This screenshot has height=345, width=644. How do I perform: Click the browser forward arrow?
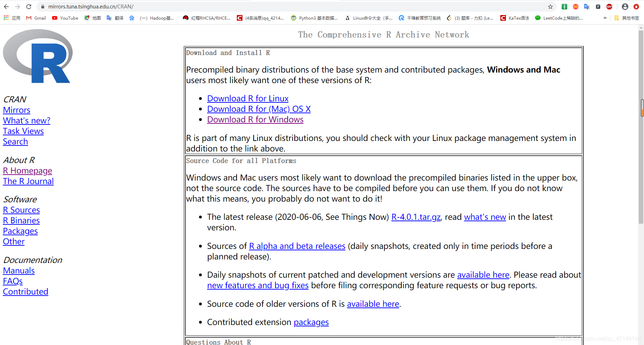click(18, 7)
